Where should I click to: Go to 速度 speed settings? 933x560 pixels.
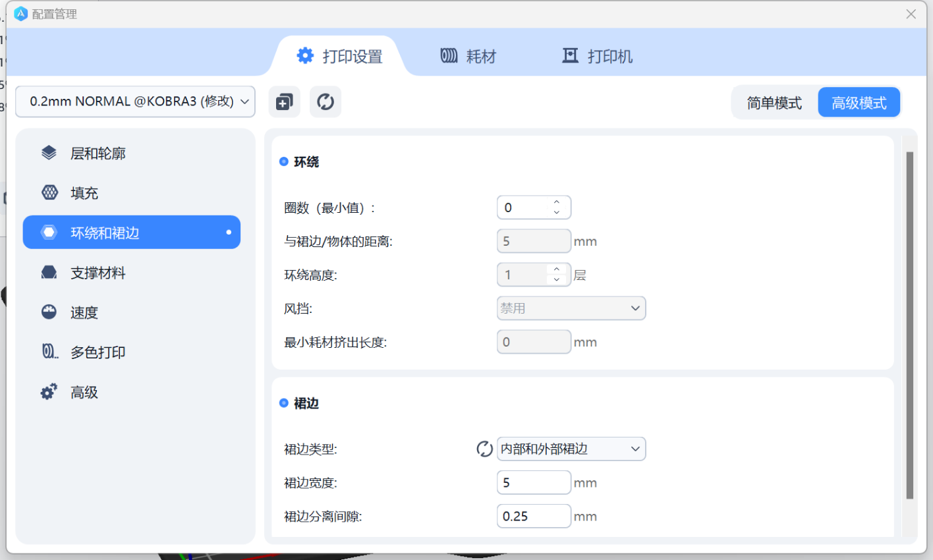pos(84,313)
